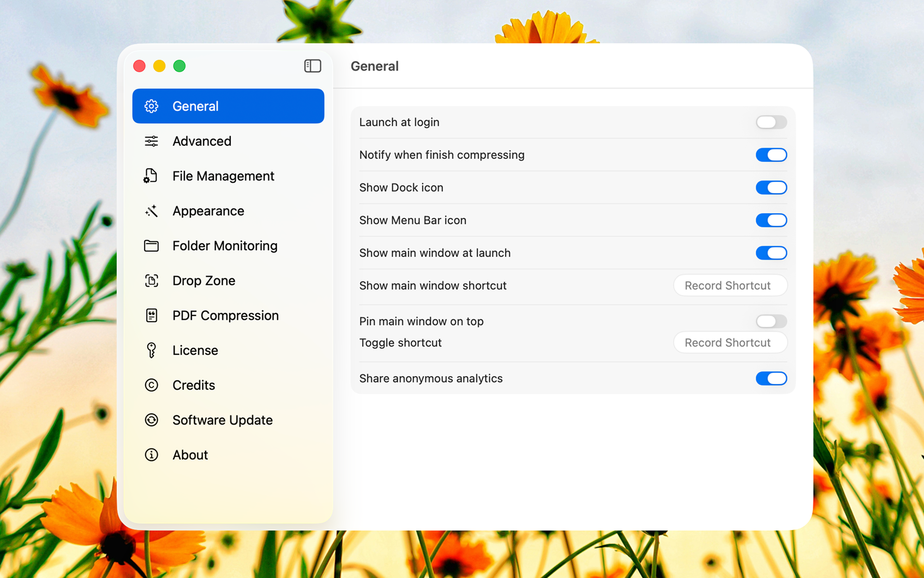
Task: Click the Advanced sliders icon
Action: (151, 141)
